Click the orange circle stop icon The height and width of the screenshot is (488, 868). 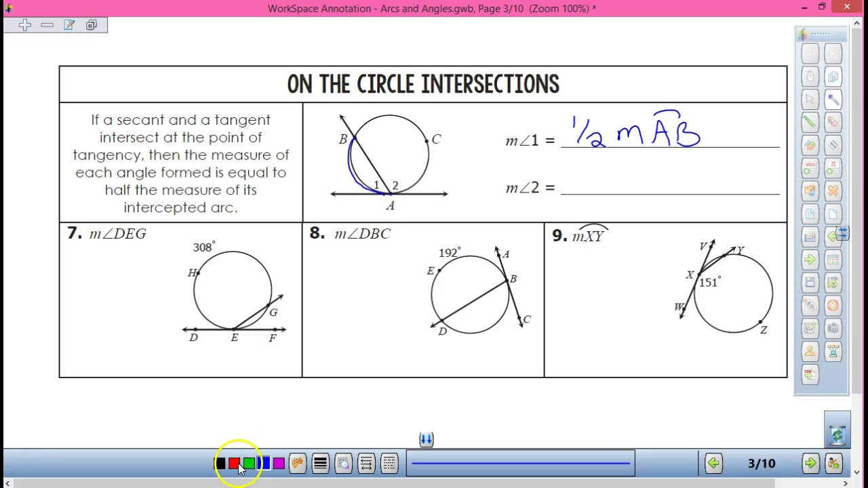833,306
